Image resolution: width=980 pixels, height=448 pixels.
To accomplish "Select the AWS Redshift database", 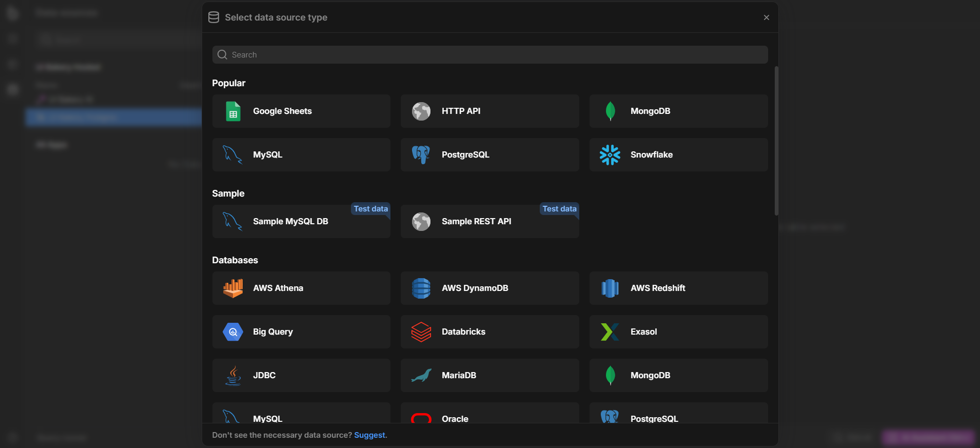I will click(x=678, y=288).
